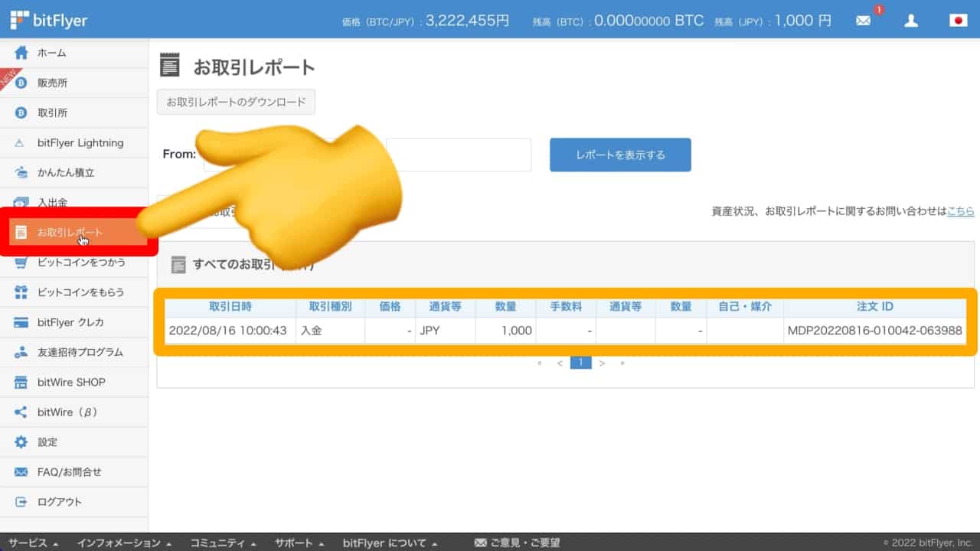Click the bitFlyer logo in the header
The width and height of the screenshot is (980, 551).
pos(46,21)
